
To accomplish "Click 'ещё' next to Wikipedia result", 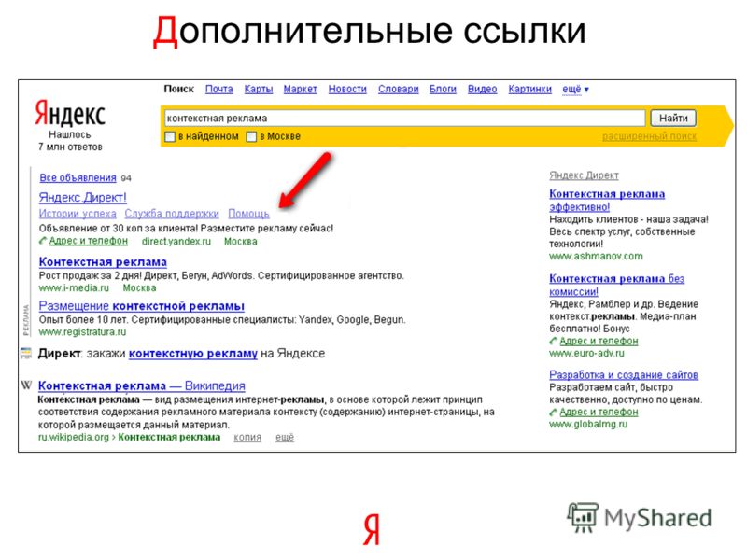I will [x=285, y=437].
